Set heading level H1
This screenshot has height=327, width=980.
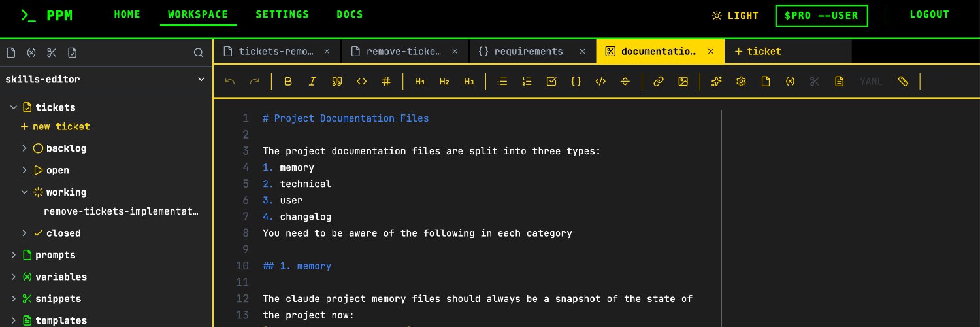[x=420, y=82]
